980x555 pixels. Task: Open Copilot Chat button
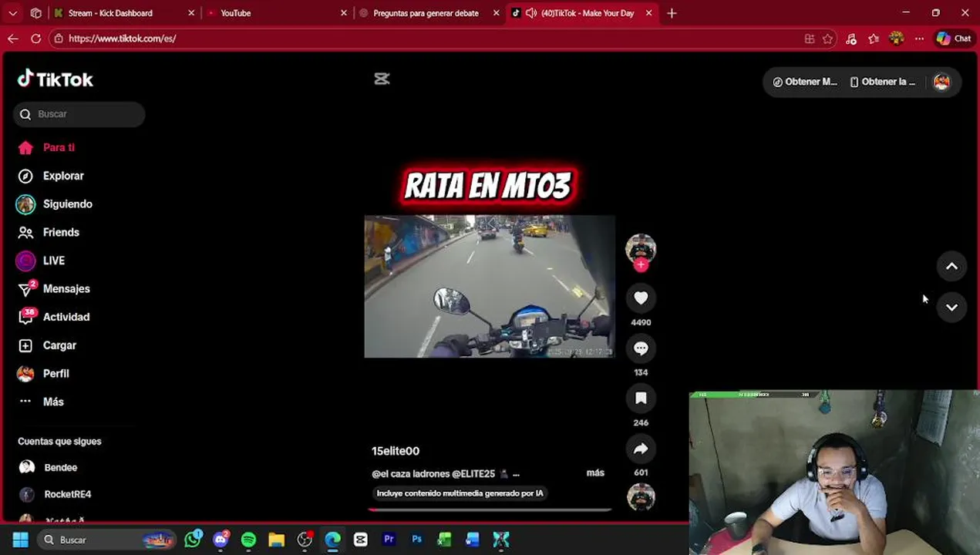click(x=954, y=39)
